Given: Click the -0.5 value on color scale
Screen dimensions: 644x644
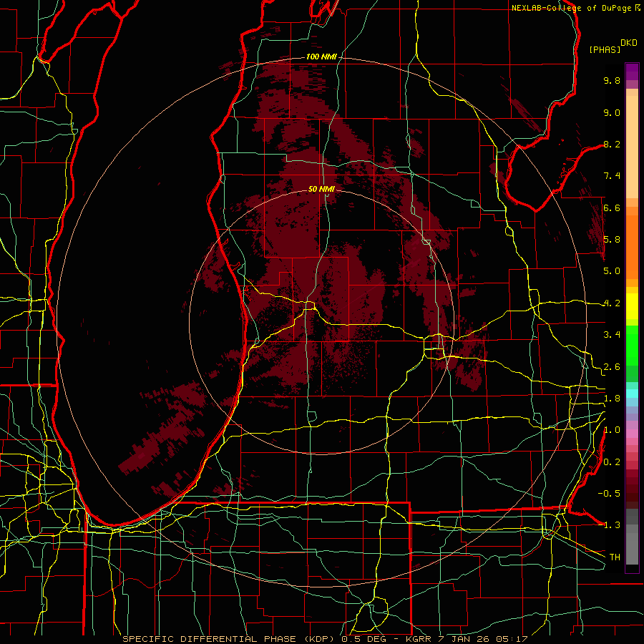Looking at the screenshot, I should coord(609,494).
